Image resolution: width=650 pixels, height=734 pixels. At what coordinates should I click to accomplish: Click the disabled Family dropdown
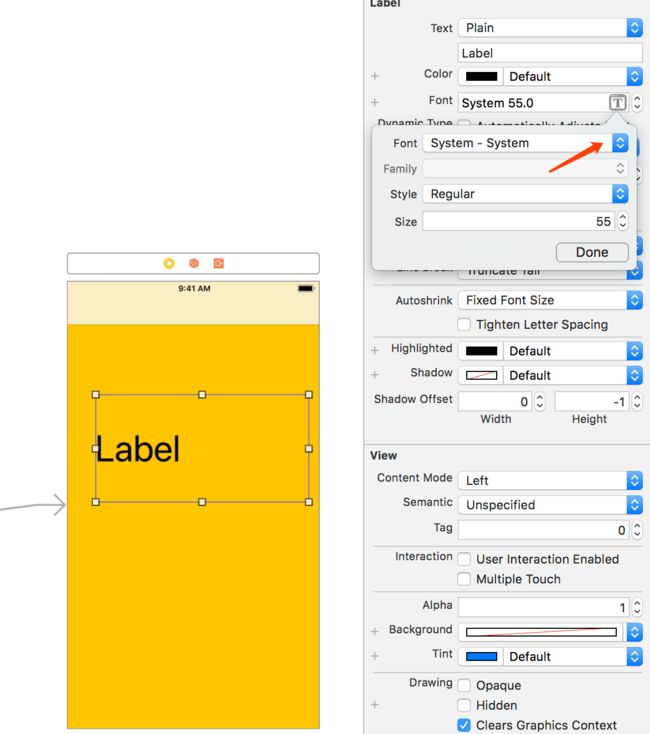pos(526,169)
